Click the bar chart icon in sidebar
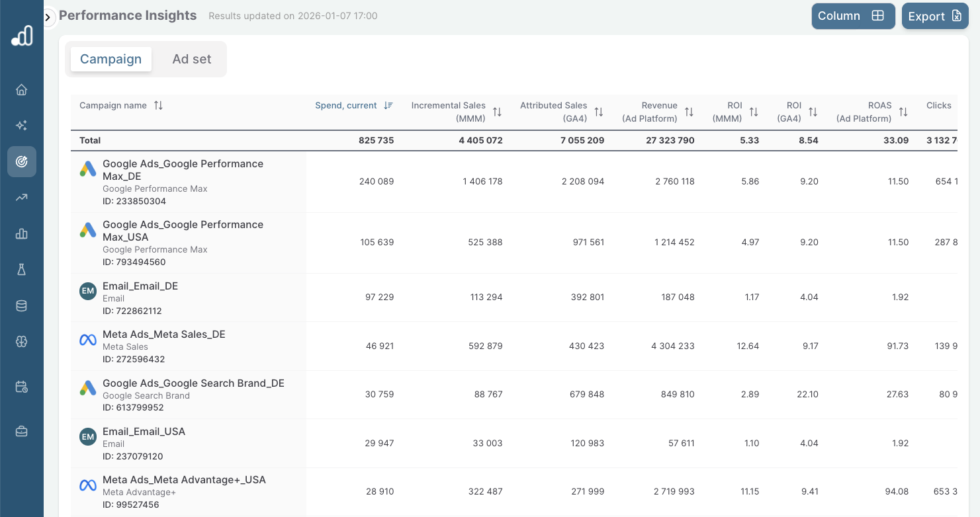 pyautogui.click(x=21, y=233)
